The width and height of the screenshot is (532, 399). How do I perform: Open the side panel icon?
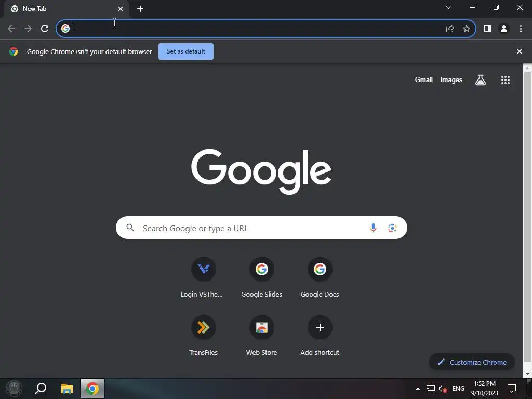click(x=487, y=29)
